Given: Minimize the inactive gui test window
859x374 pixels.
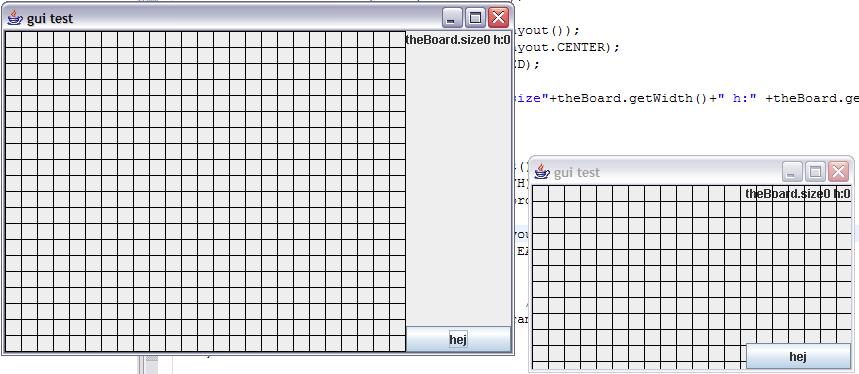Looking at the screenshot, I should 792,172.
